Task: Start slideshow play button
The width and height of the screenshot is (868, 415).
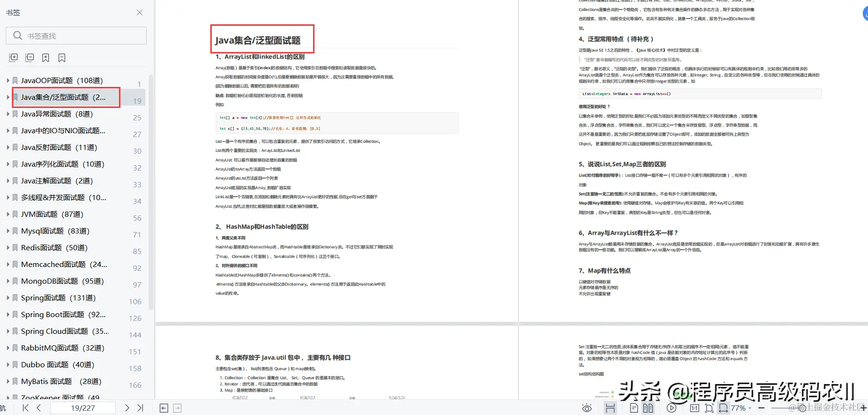Action: click(672, 408)
